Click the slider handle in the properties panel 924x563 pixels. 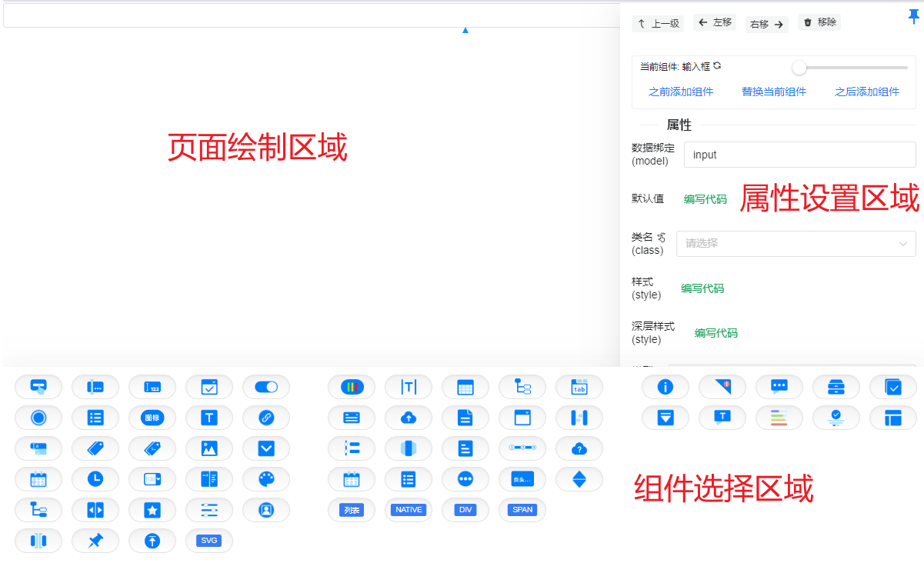click(x=799, y=68)
